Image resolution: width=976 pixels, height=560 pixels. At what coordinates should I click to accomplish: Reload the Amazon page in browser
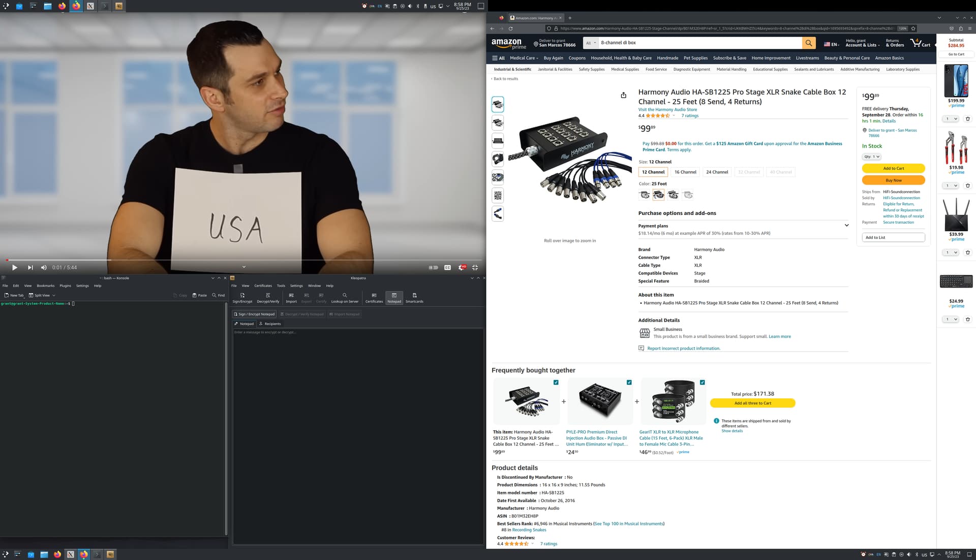510,28
